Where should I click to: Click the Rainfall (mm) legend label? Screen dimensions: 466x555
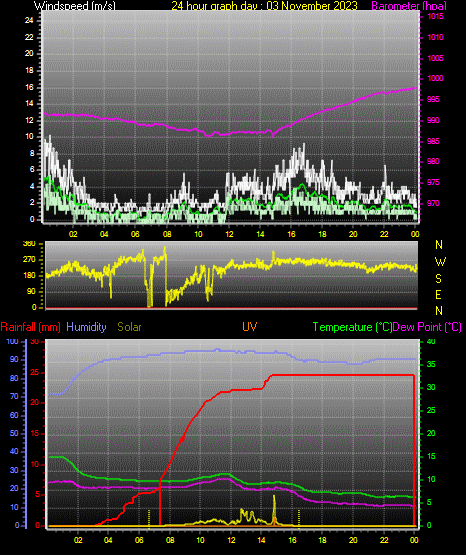30,327
